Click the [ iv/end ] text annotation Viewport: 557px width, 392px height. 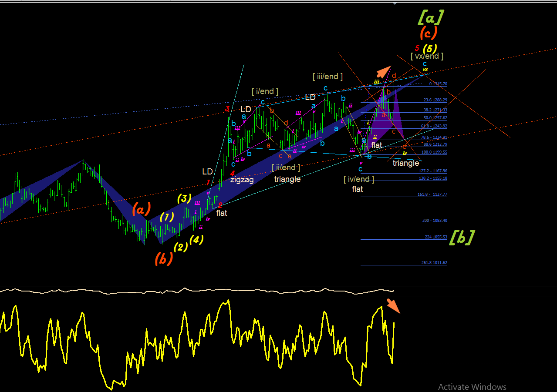pos(359,179)
